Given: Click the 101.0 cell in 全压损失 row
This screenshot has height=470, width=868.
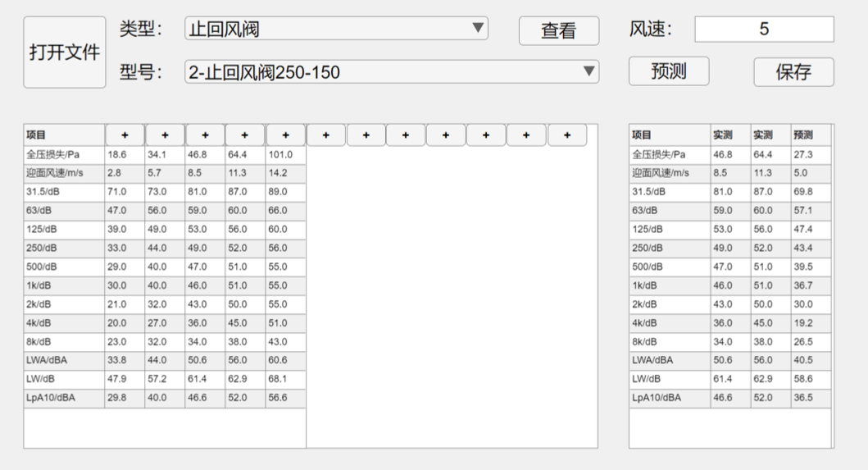Looking at the screenshot, I should pos(285,154).
